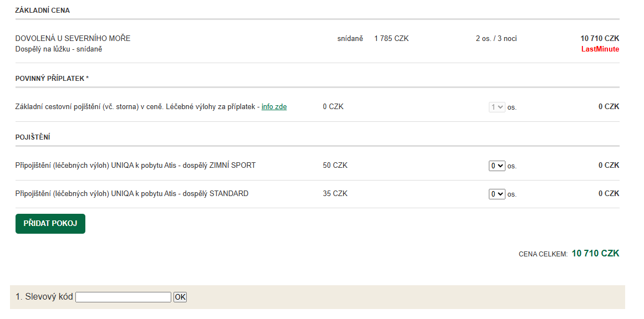Open ZIMNÍ SPORT insurance persons dropdown
The height and width of the screenshot is (319, 644).
click(497, 166)
